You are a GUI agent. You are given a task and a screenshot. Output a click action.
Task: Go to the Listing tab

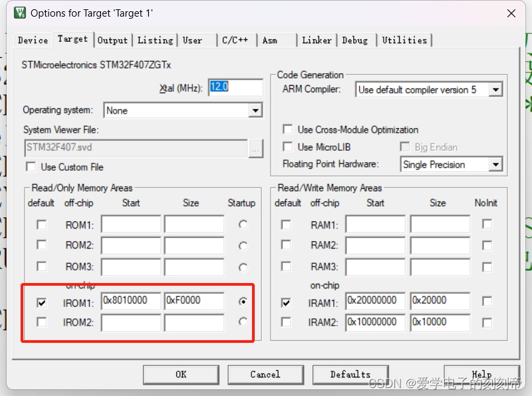155,41
